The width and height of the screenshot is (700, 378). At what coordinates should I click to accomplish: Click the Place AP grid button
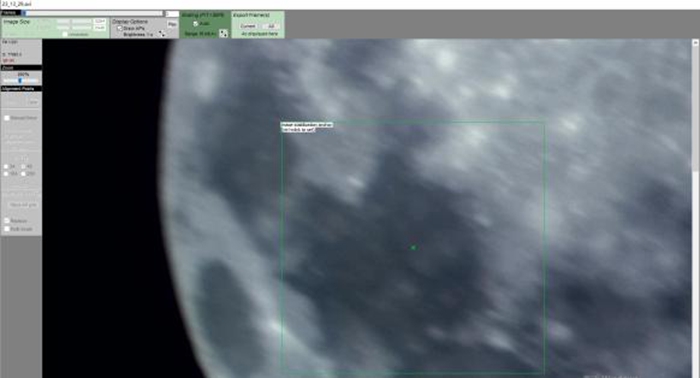pos(23,205)
